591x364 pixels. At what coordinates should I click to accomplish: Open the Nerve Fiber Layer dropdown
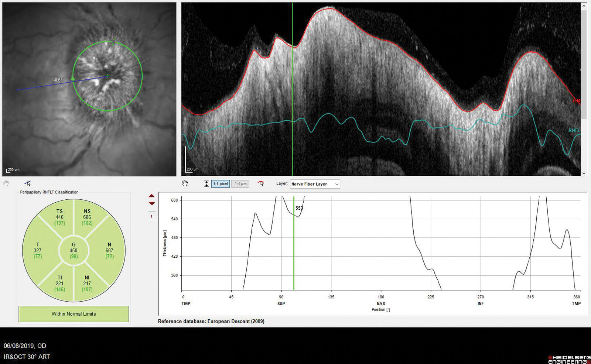[315, 184]
